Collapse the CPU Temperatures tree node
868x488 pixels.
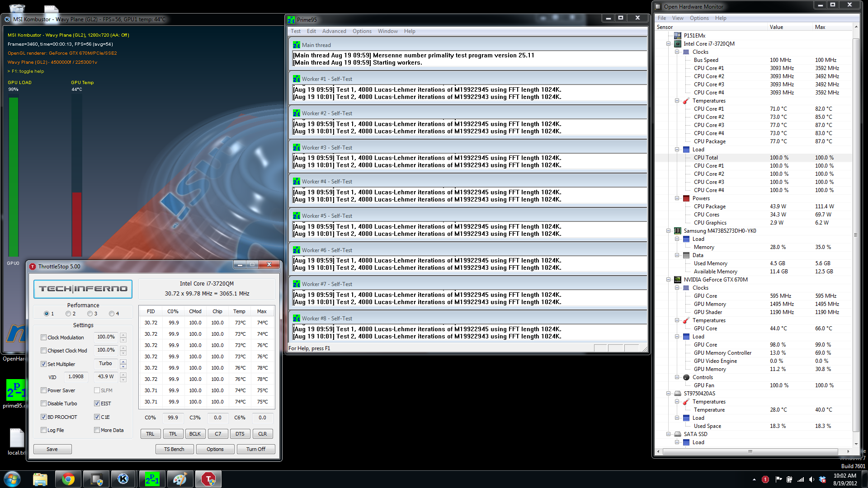pos(677,101)
